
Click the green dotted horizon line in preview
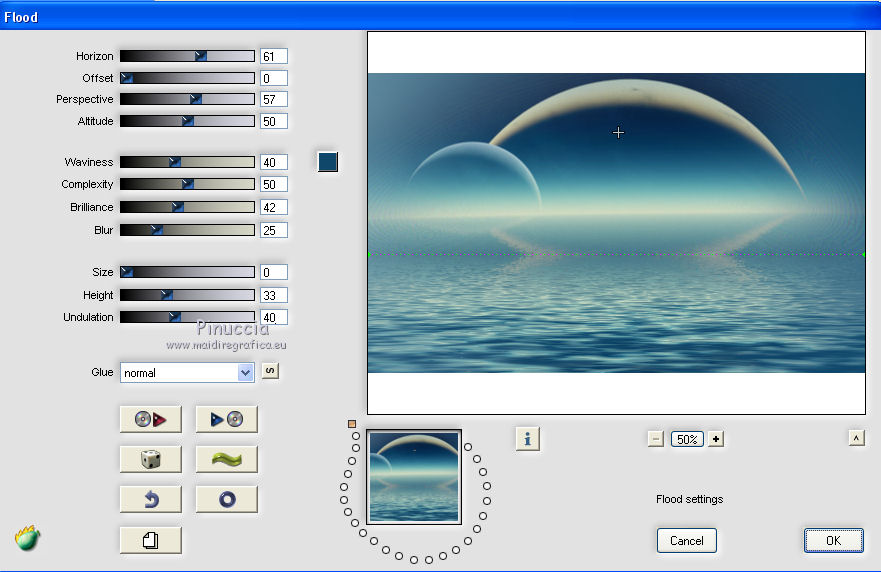click(x=616, y=255)
